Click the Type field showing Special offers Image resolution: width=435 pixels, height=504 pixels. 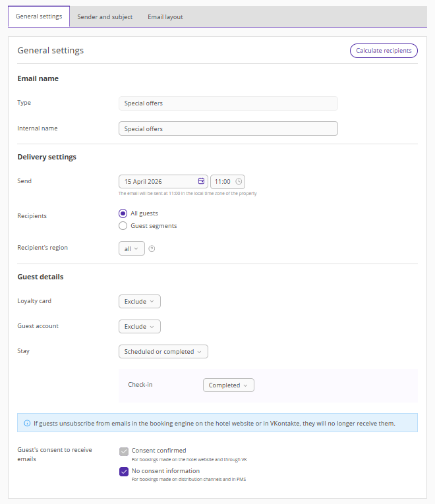tap(227, 103)
